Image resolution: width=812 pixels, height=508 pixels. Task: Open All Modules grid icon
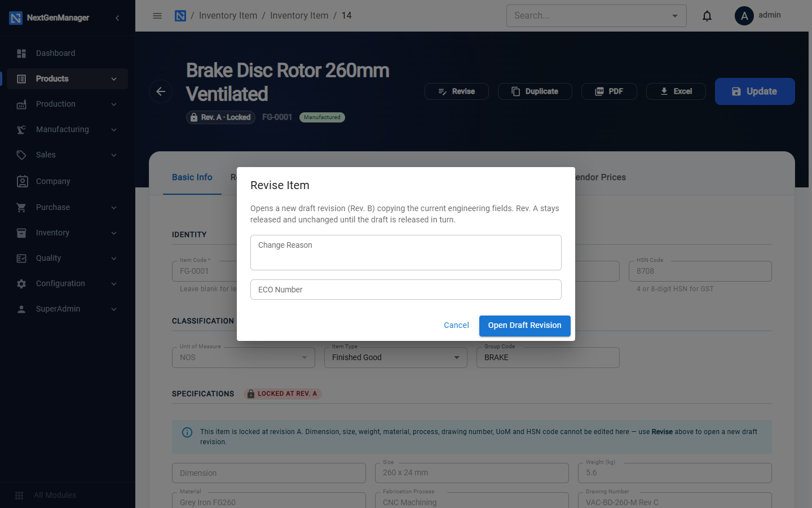[x=19, y=495]
